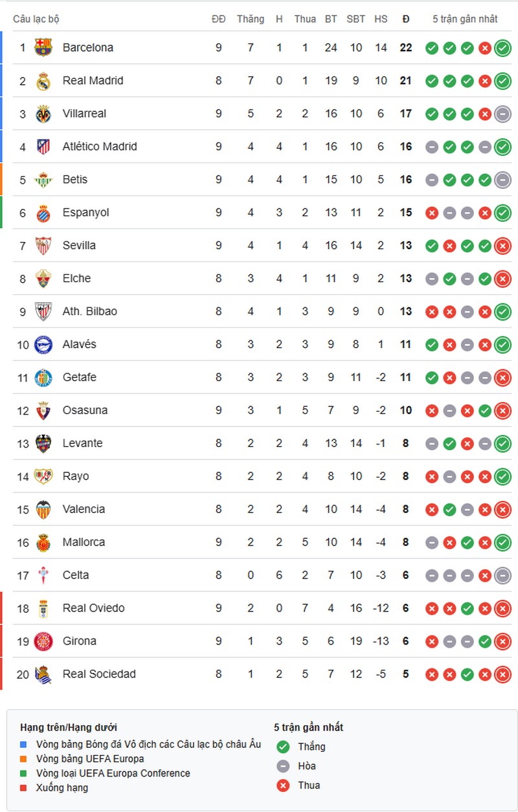This screenshot has width=518, height=812.
Task: Click Sevilla's latest loss result icon
Action: [x=502, y=246]
